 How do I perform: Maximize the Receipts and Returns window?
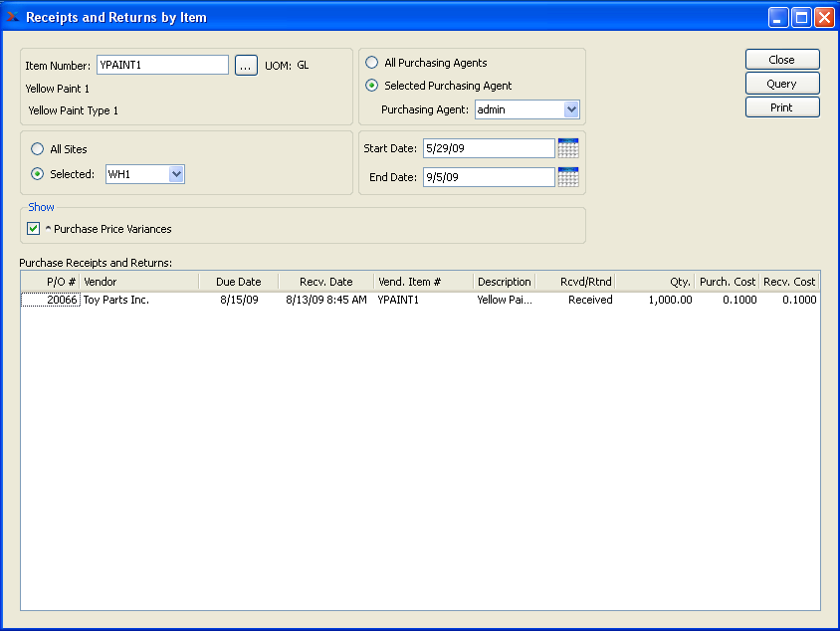click(x=801, y=17)
